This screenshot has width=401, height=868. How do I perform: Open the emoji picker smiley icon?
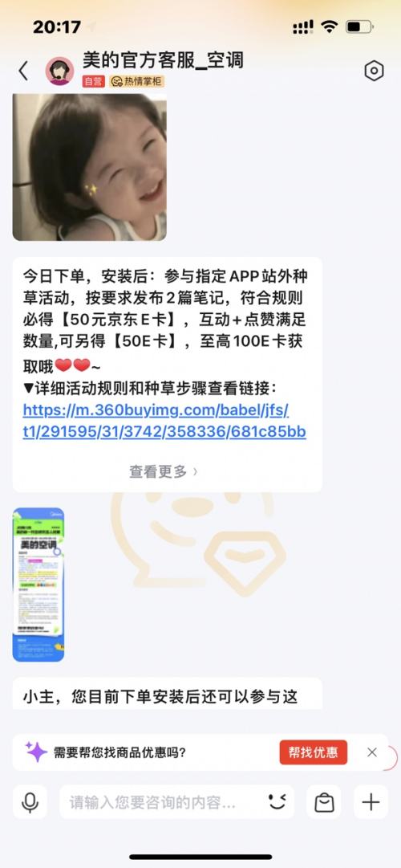tap(277, 802)
